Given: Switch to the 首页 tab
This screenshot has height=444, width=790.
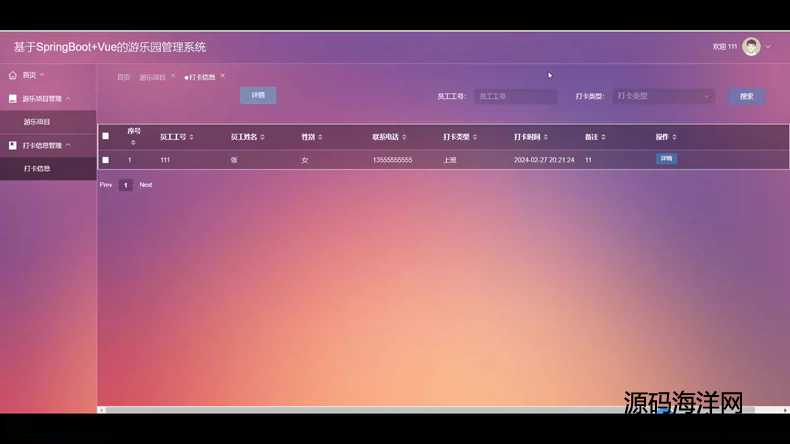Looking at the screenshot, I should 123,77.
